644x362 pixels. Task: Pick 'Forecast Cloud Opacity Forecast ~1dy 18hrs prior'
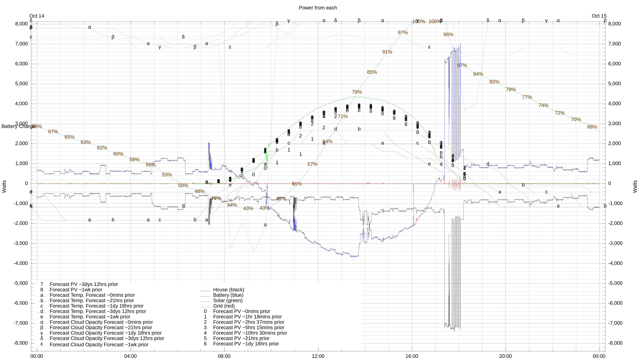[106, 333]
